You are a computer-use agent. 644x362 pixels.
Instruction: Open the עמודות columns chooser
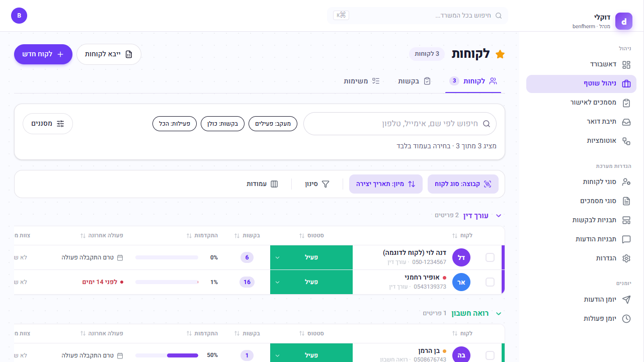point(262,184)
